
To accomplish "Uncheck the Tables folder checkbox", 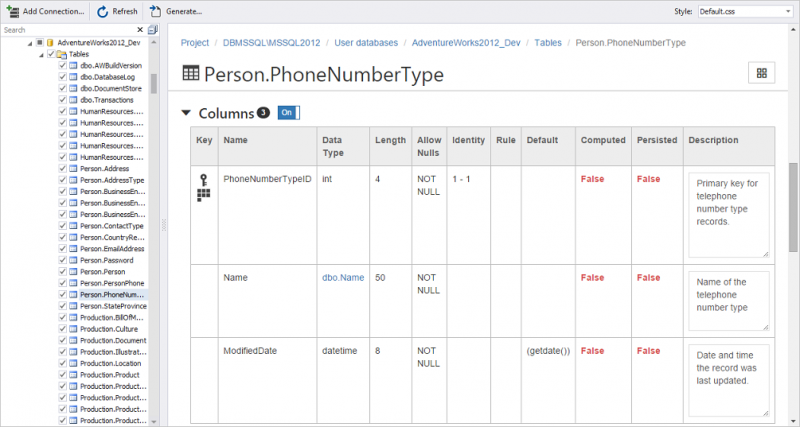I will coord(51,54).
